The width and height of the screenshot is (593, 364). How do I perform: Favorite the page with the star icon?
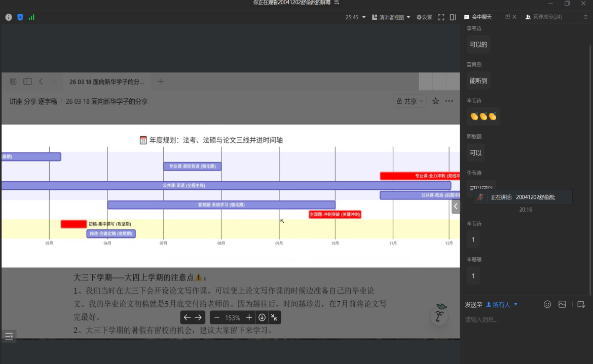point(436,101)
